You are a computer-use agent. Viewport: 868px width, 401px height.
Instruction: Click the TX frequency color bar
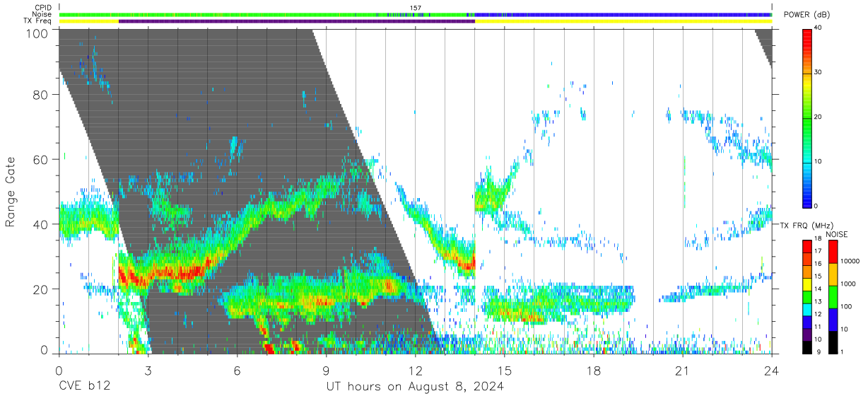click(x=807, y=296)
